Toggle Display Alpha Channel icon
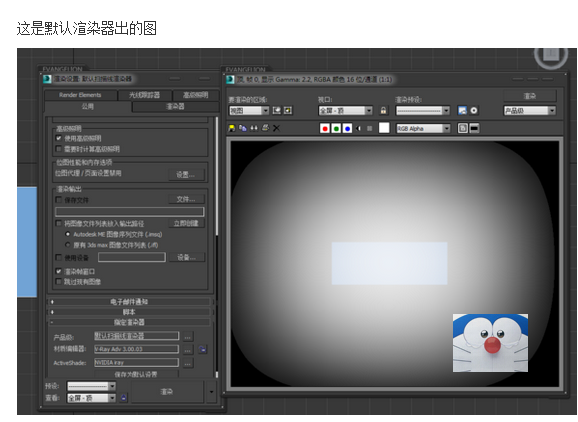The image size is (578, 422). 359,128
